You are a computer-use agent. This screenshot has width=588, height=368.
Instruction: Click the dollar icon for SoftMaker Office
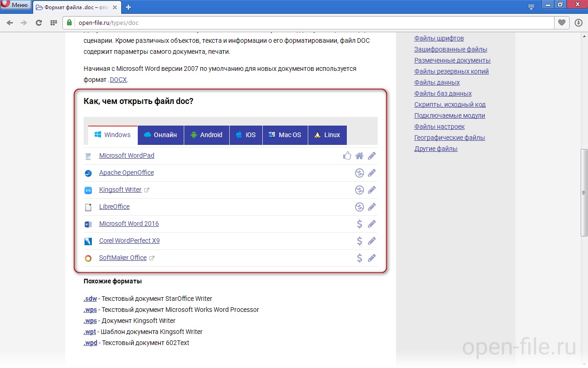[x=360, y=258]
